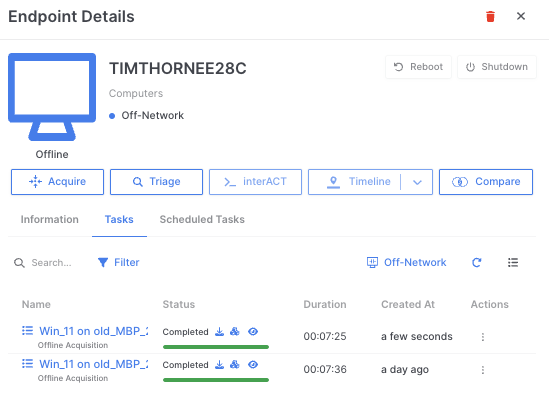Switch to the Information tab

[x=49, y=219]
